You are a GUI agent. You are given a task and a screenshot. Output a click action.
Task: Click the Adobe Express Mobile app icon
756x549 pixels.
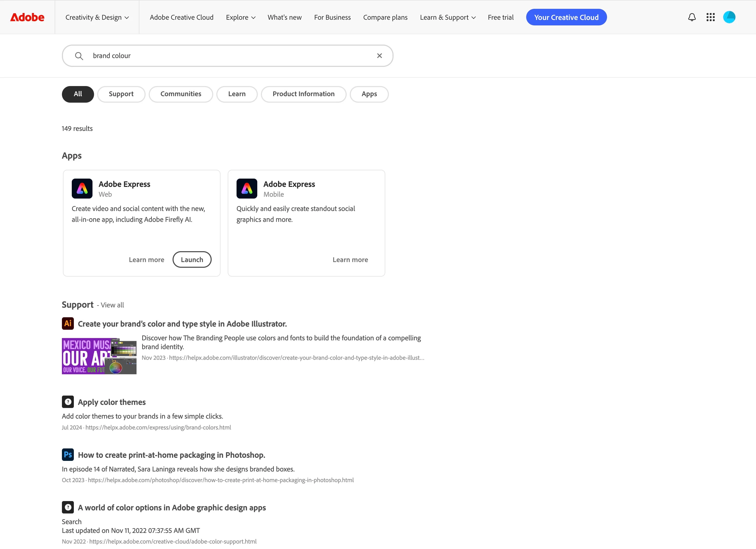tap(247, 189)
